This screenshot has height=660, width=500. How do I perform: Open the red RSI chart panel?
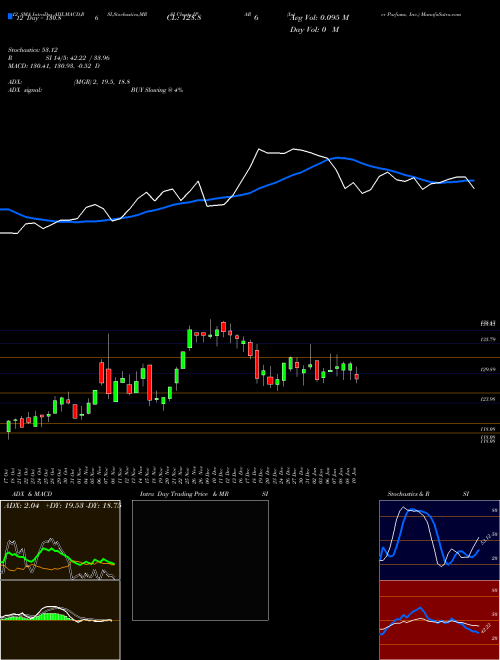point(439,620)
